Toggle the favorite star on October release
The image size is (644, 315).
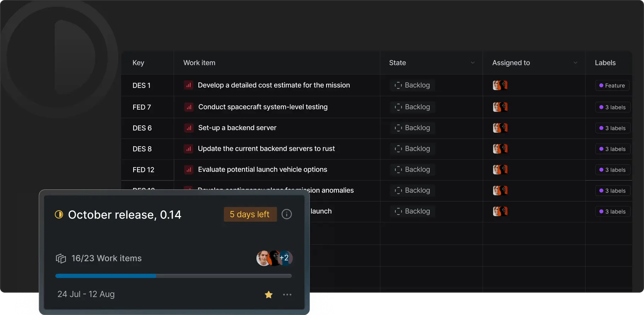(x=269, y=294)
